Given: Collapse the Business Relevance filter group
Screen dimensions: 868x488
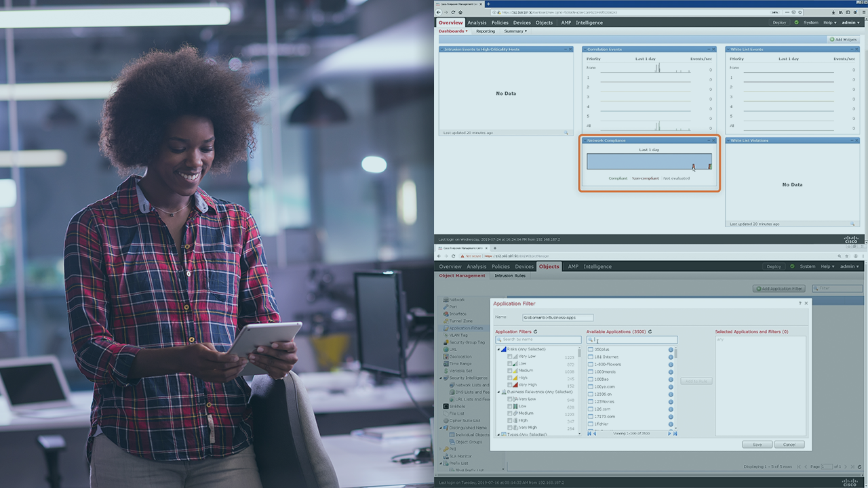Looking at the screenshot, I should (x=498, y=392).
